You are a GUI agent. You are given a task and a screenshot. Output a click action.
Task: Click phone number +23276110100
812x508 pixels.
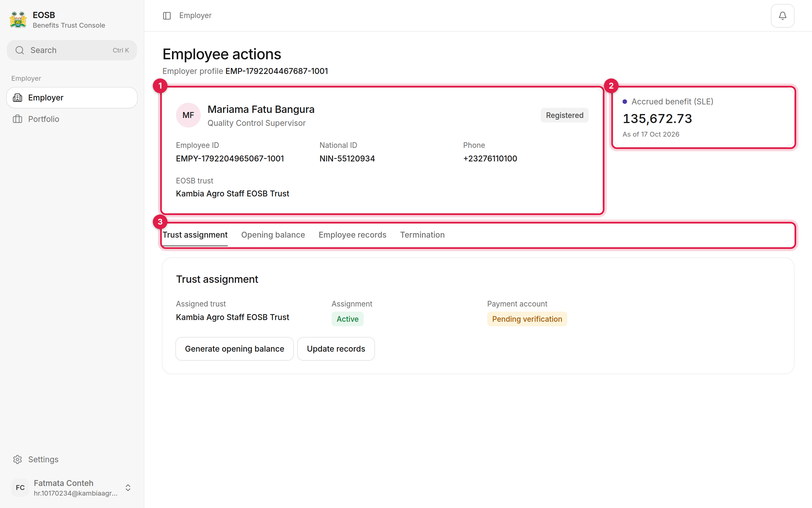click(490, 159)
